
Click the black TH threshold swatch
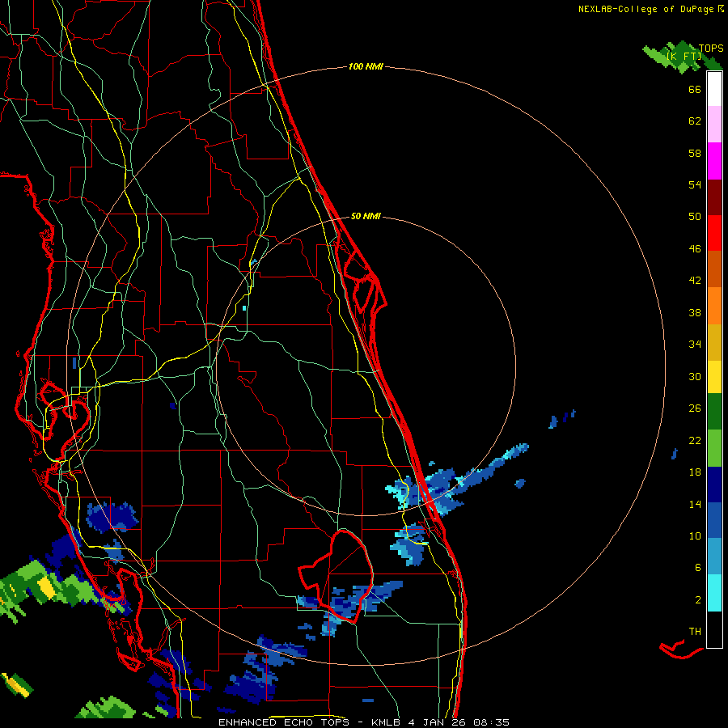(x=714, y=629)
